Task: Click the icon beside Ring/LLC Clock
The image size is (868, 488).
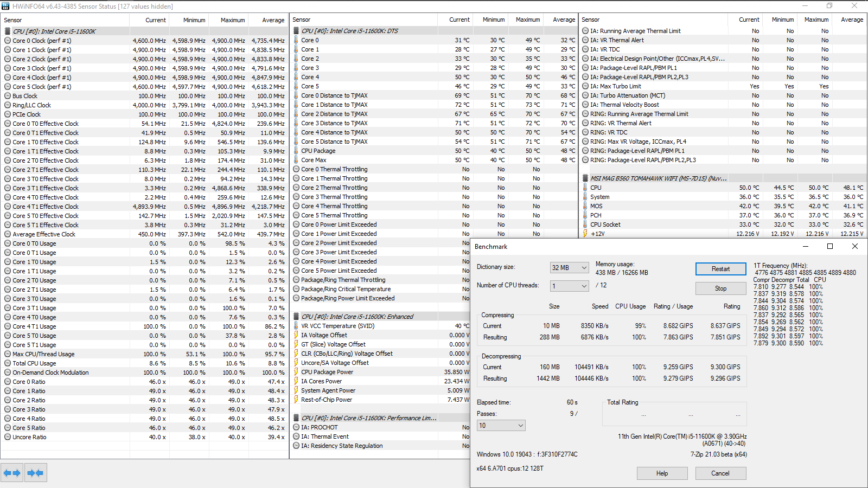Action: 8,105
